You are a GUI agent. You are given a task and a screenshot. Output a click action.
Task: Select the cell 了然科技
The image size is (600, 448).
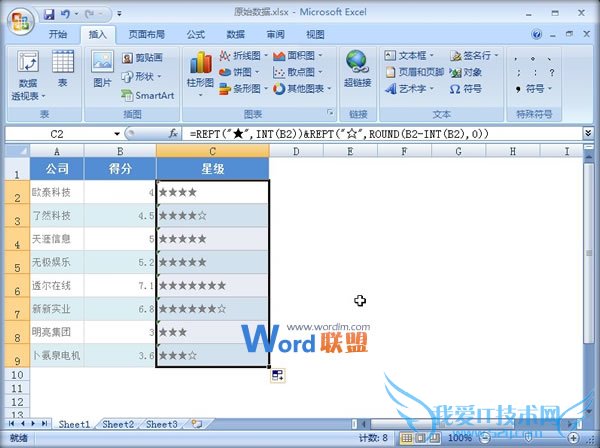point(57,215)
